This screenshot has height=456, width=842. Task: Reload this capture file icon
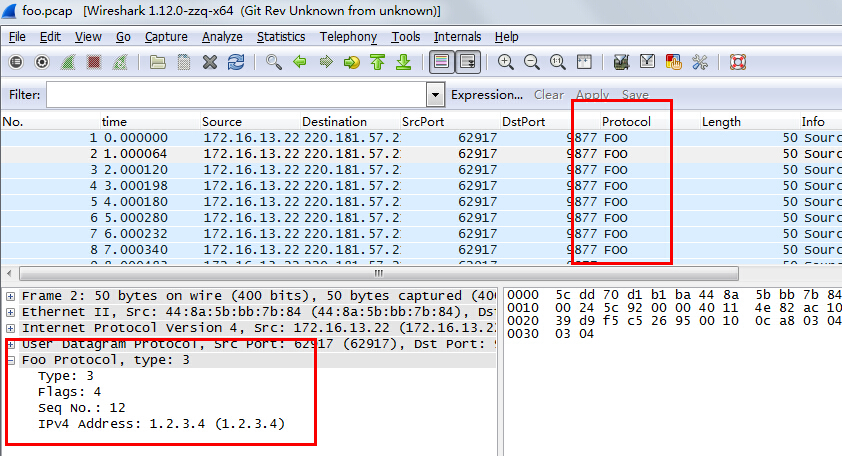(236, 62)
